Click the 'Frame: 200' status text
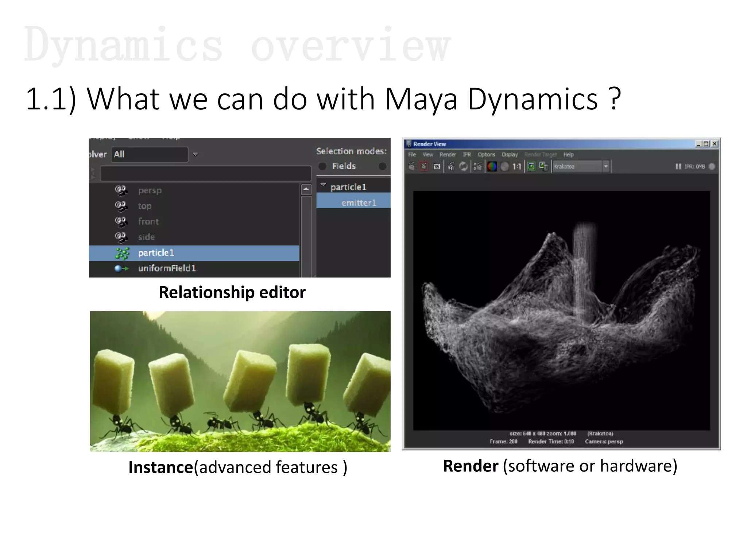The image size is (747, 560). pyautogui.click(x=503, y=442)
